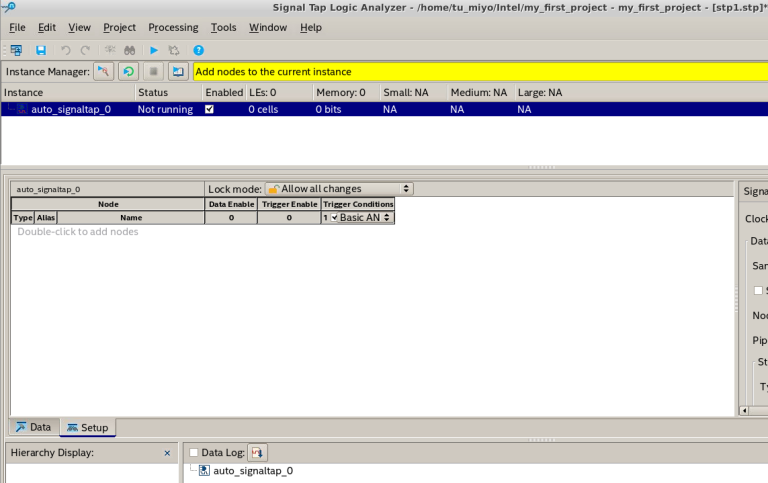Click Run Analysis in Instance Manager
The height and width of the screenshot is (483, 768).
(103, 72)
